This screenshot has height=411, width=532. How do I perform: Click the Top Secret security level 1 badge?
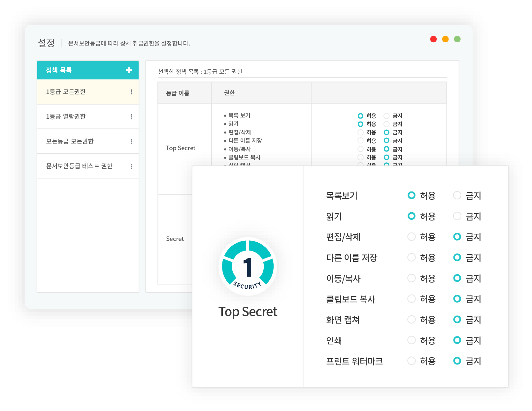[x=248, y=266]
